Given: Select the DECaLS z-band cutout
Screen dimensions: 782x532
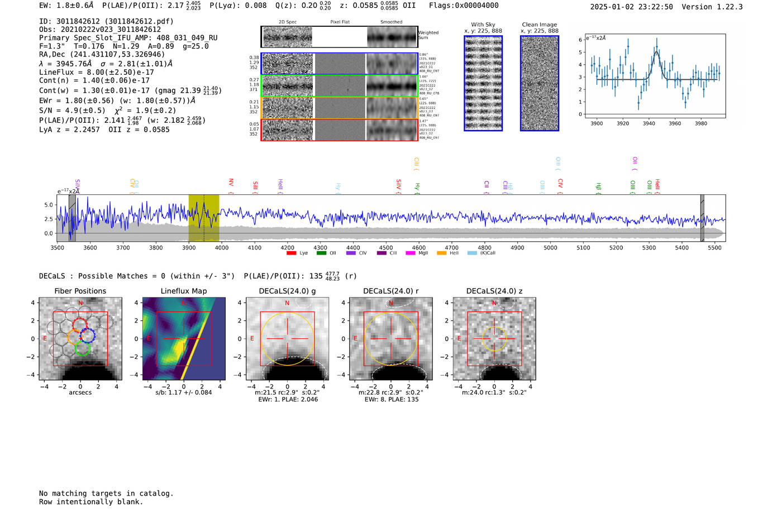Looking at the screenshot, I should (x=494, y=339).
